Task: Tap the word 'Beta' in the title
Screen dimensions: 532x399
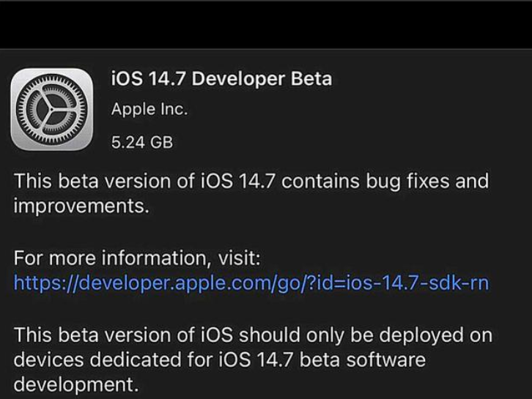Action: tap(311, 78)
